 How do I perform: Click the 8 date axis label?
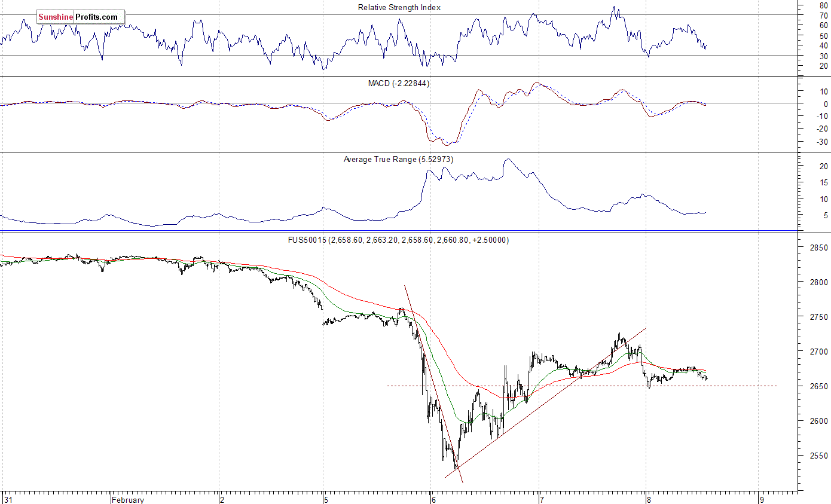650,499
